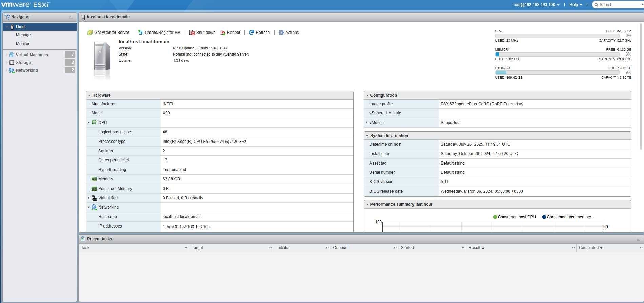Minimize the Recent tasks panel

(x=639, y=239)
